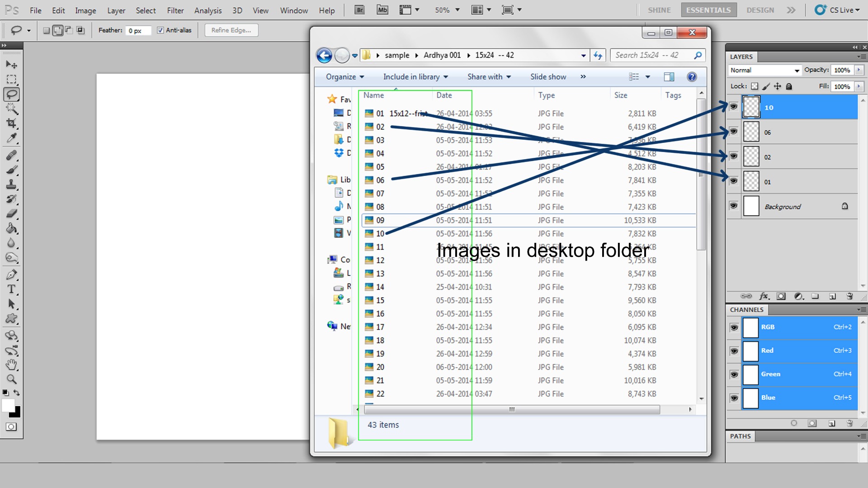The width and height of the screenshot is (868, 488).
Task: Open the Fill slider arrow
Action: tap(859, 86)
